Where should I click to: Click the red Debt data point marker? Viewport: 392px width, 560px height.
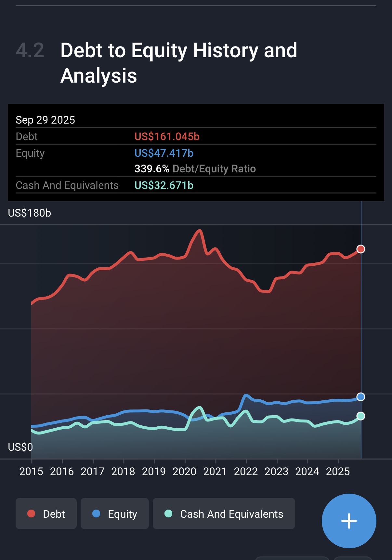point(361,249)
